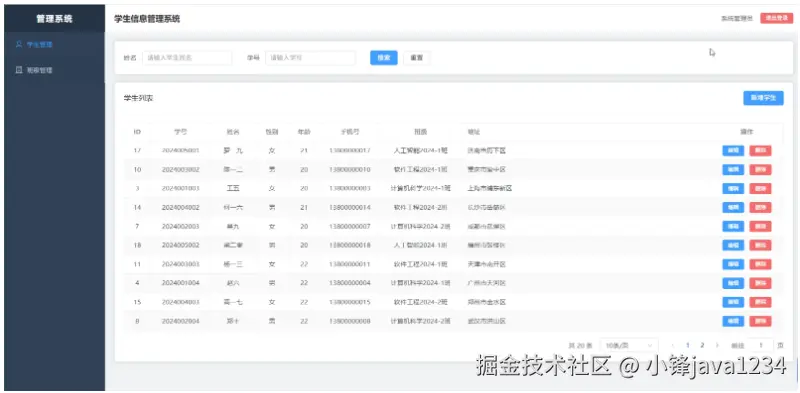
Task: Delete the student row with ID 15
Action: tap(760, 302)
